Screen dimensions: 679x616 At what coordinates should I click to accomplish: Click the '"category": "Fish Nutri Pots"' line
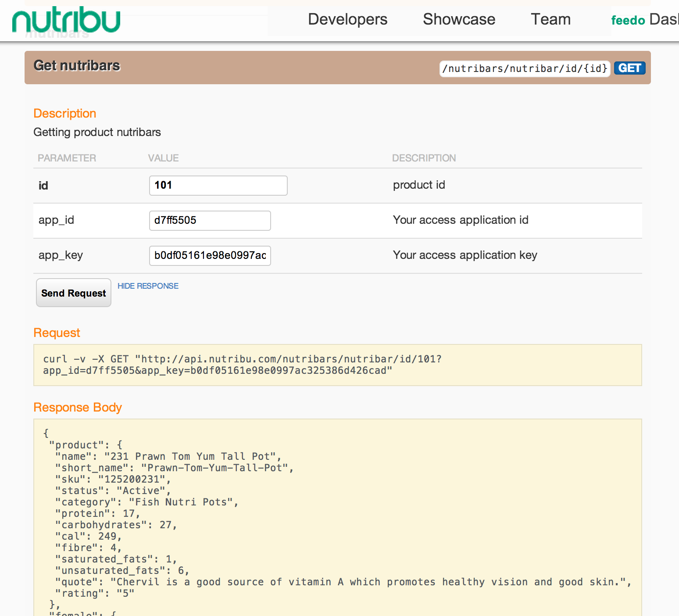(x=147, y=502)
